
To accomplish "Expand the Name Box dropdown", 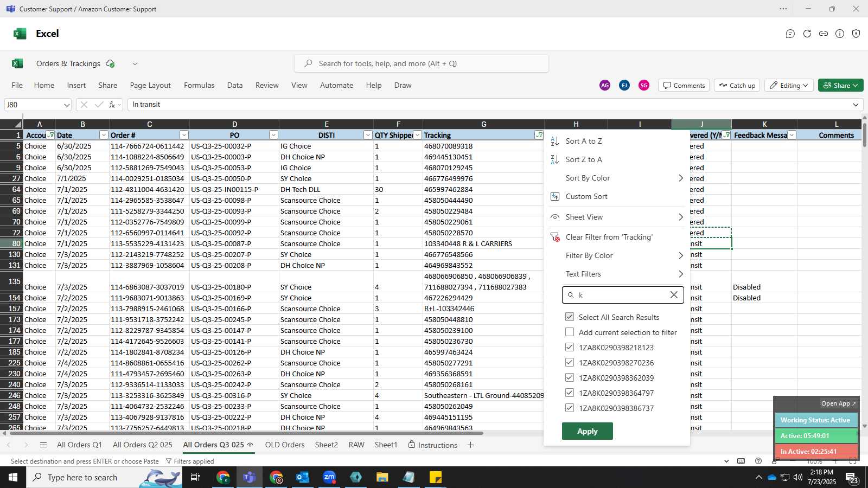I will (x=67, y=105).
